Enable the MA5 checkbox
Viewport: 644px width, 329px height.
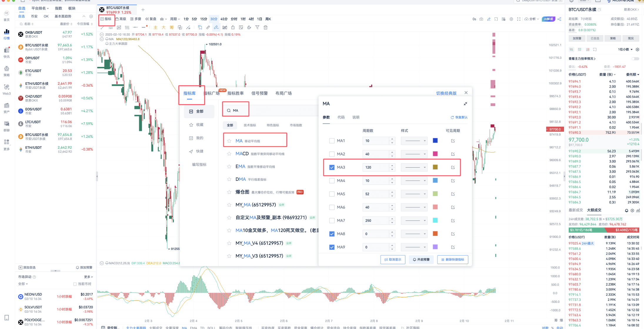pos(332,194)
